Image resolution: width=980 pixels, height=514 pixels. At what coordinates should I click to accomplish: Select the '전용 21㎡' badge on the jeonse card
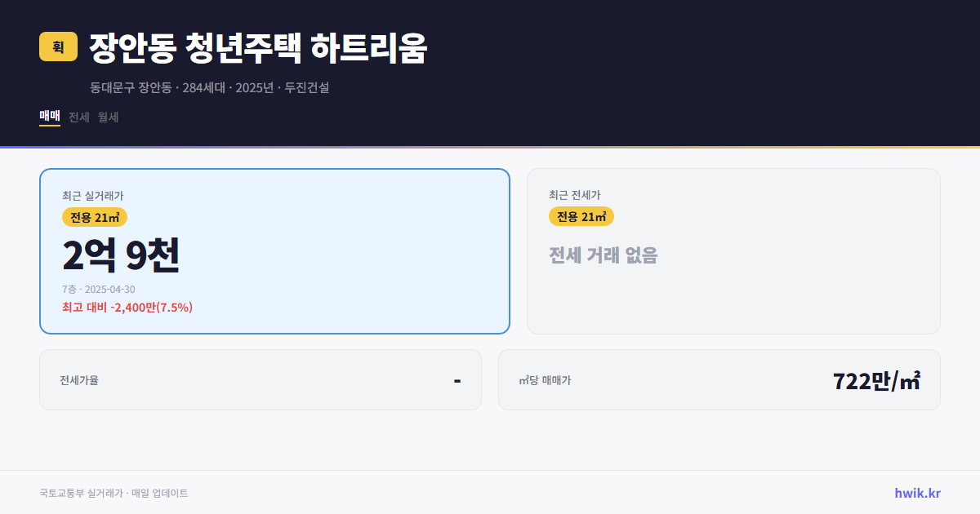(581, 216)
